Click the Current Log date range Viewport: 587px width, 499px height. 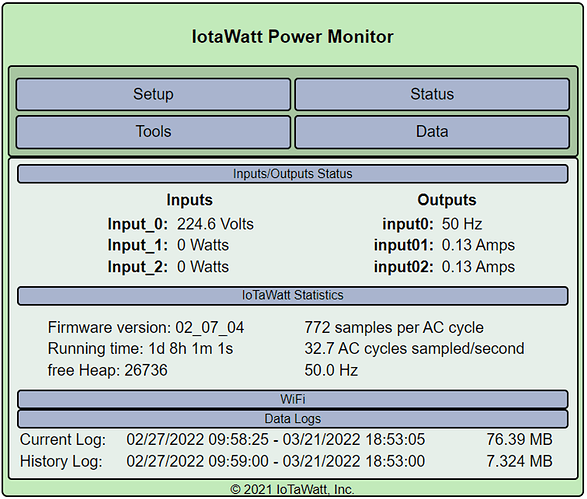(x=276, y=439)
